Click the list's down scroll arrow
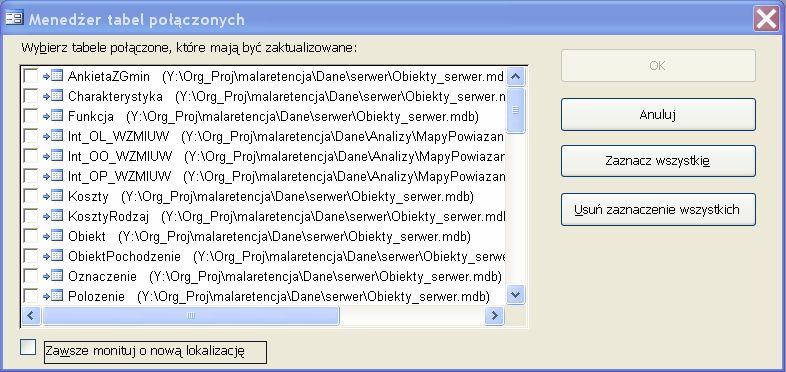786x372 pixels. pos(515,295)
